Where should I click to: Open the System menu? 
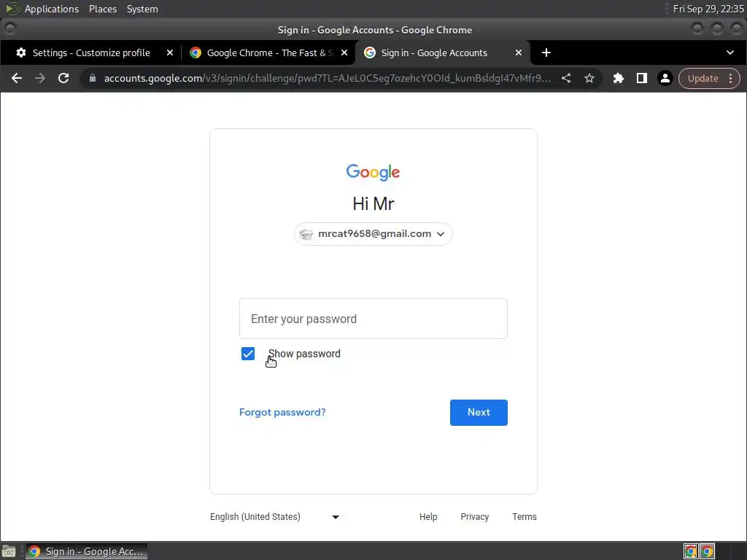pos(142,9)
